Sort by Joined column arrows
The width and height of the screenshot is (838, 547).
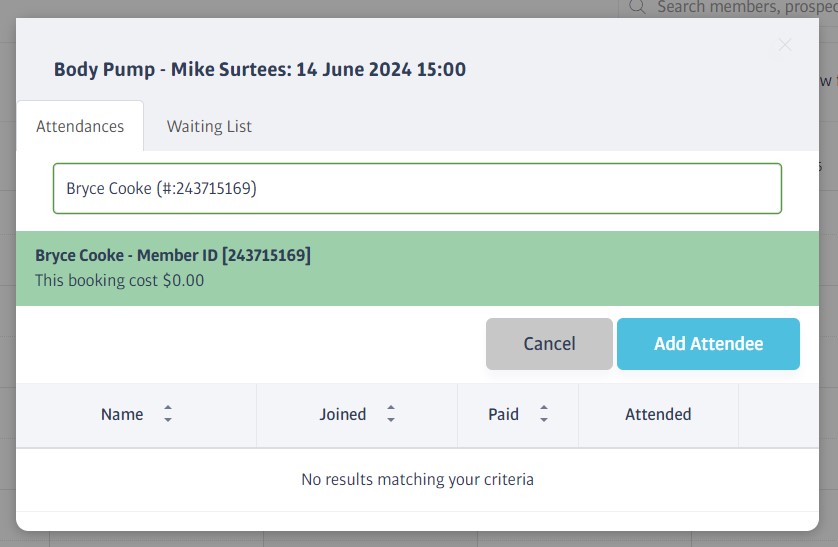[391, 414]
